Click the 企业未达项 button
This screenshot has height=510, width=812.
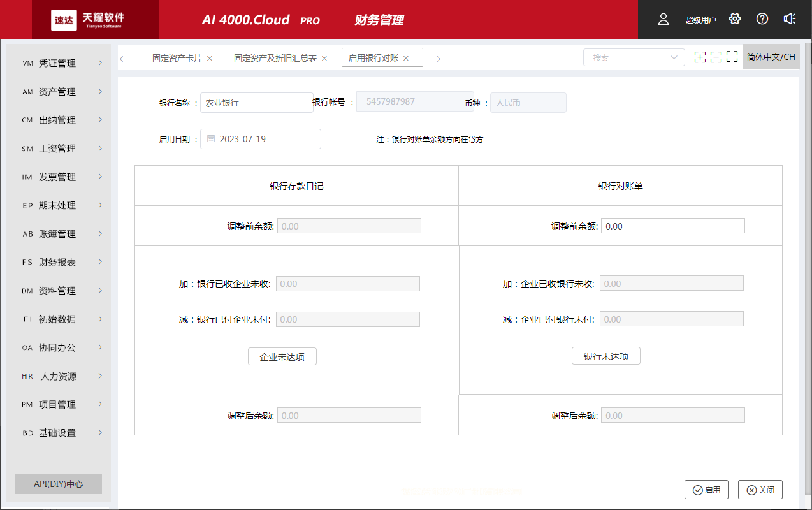(282, 356)
